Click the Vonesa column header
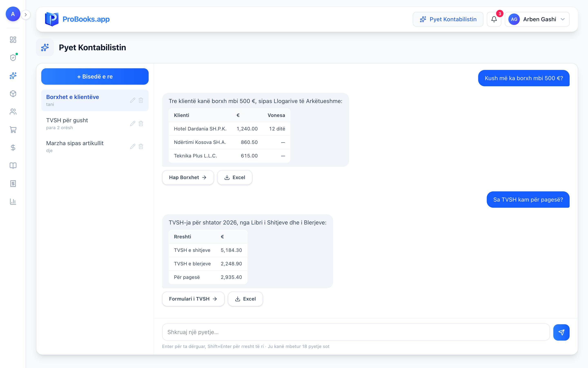This screenshot has height=368, width=588. point(276,115)
